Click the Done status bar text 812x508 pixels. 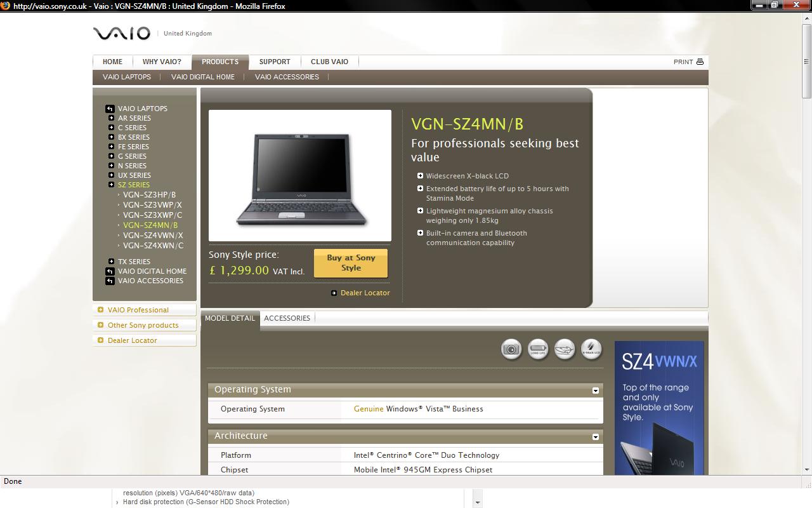(13, 481)
